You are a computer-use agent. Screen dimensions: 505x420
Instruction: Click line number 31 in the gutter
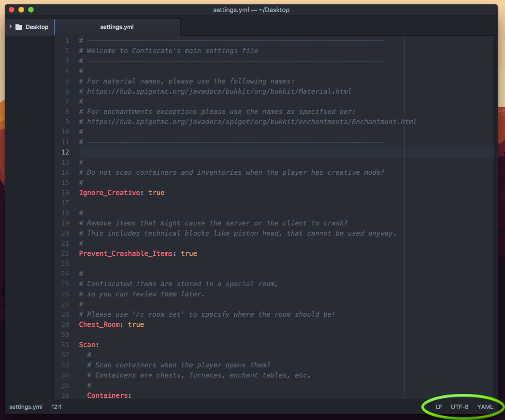tap(66, 345)
